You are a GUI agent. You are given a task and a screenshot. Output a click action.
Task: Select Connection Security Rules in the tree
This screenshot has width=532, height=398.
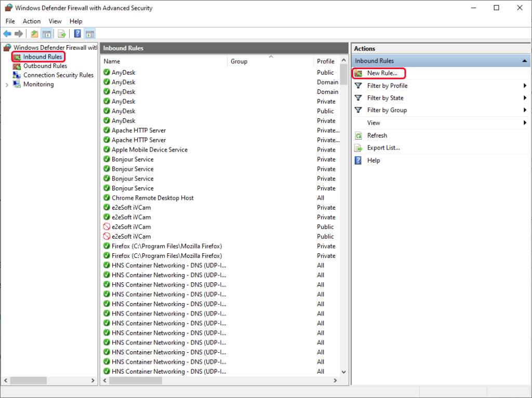pos(58,75)
